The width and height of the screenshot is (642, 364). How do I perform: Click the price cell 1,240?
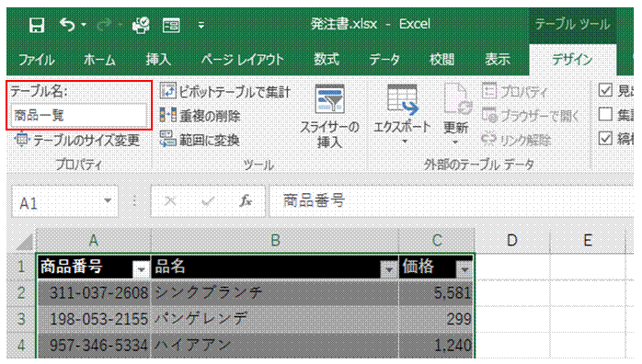(x=437, y=346)
